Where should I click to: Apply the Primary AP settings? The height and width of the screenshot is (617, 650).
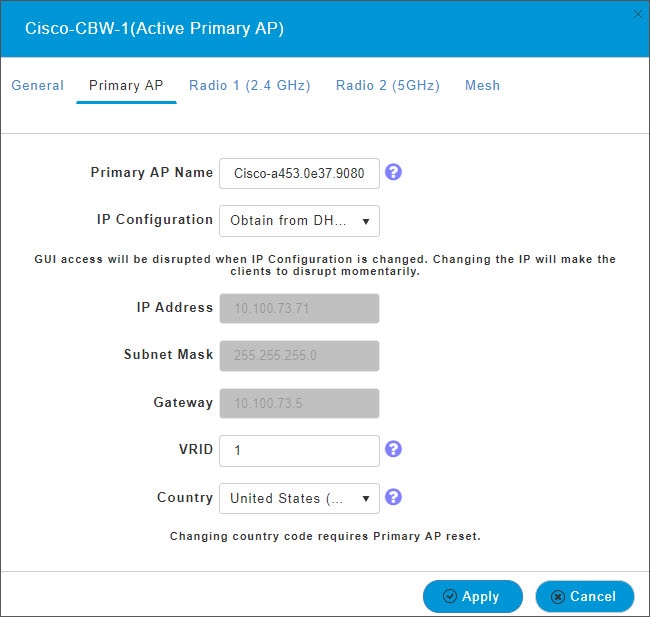click(x=473, y=596)
